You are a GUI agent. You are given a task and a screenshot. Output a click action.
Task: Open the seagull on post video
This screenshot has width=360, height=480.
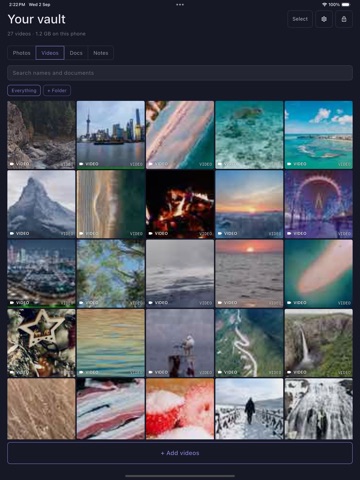(x=180, y=343)
